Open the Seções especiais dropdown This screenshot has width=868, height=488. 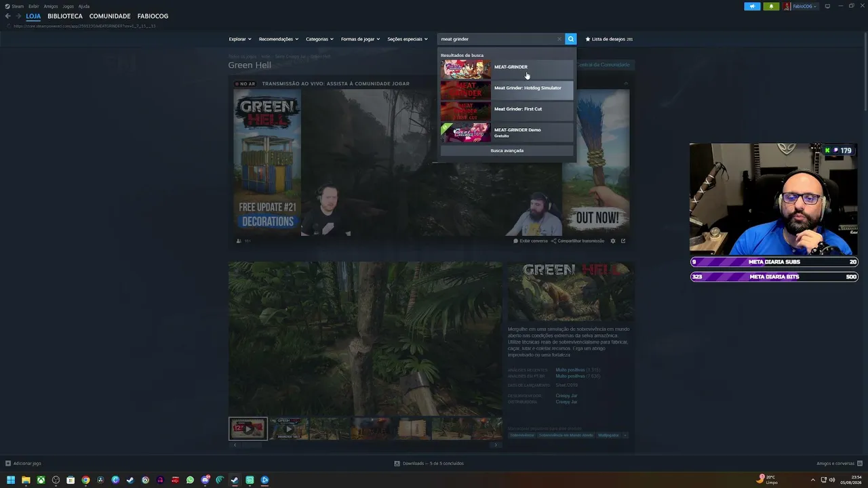[x=408, y=39]
